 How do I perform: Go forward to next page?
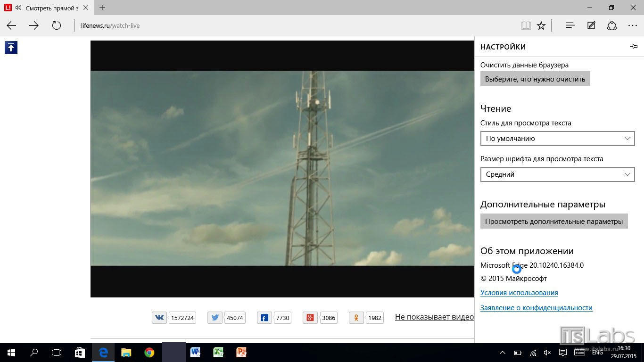point(34,25)
